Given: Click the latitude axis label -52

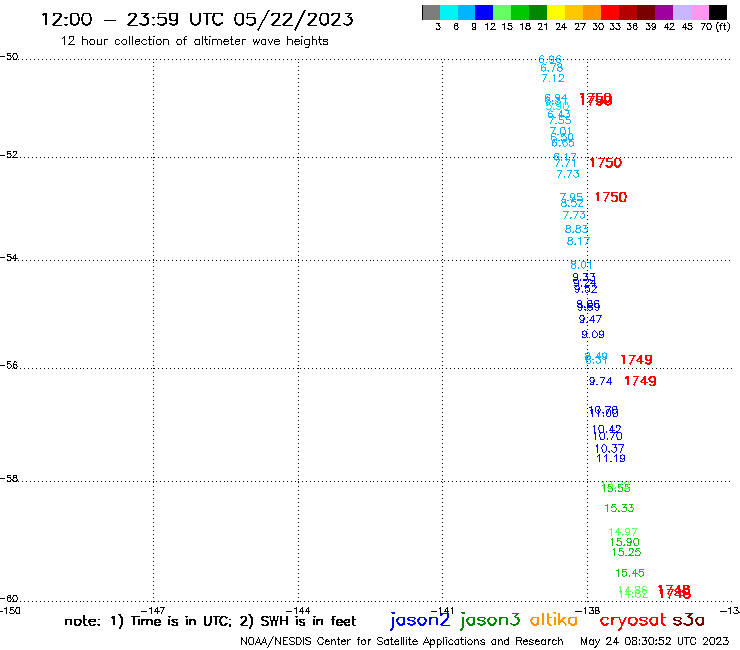Looking at the screenshot, I should point(9,155).
